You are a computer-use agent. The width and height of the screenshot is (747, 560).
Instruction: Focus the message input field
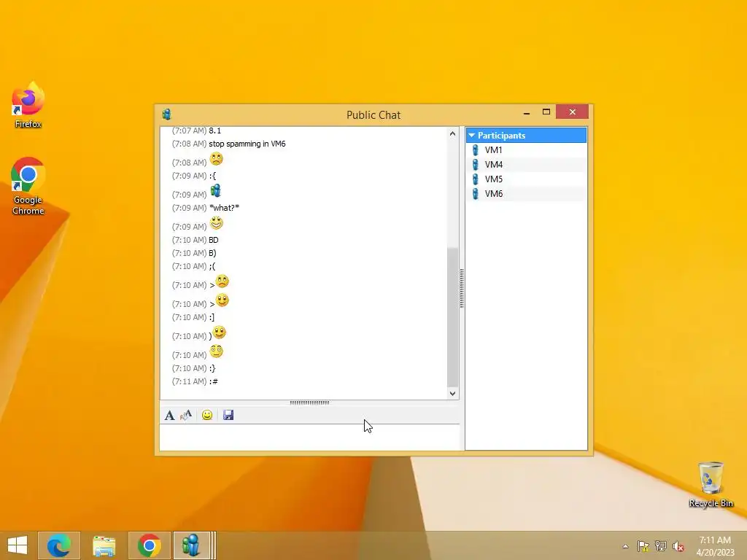(309, 437)
